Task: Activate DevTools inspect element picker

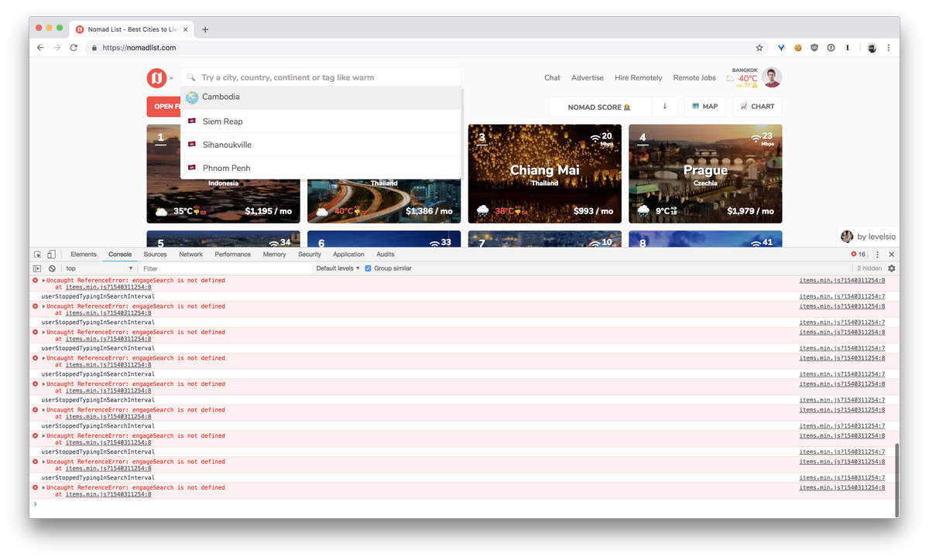Action: [x=37, y=254]
